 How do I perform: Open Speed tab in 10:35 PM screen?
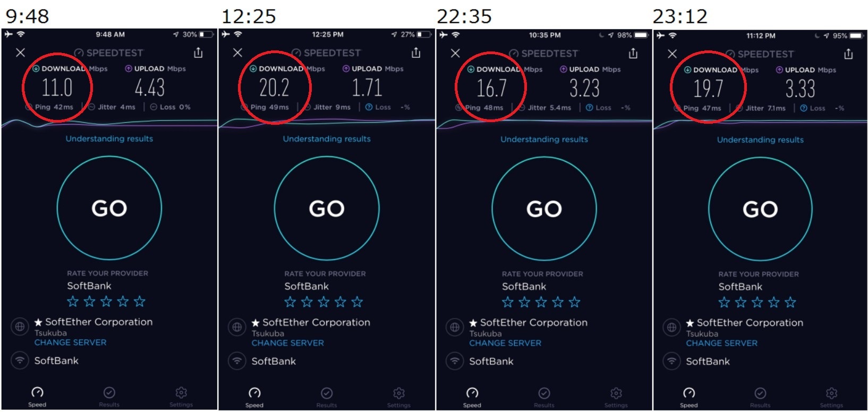tap(472, 397)
